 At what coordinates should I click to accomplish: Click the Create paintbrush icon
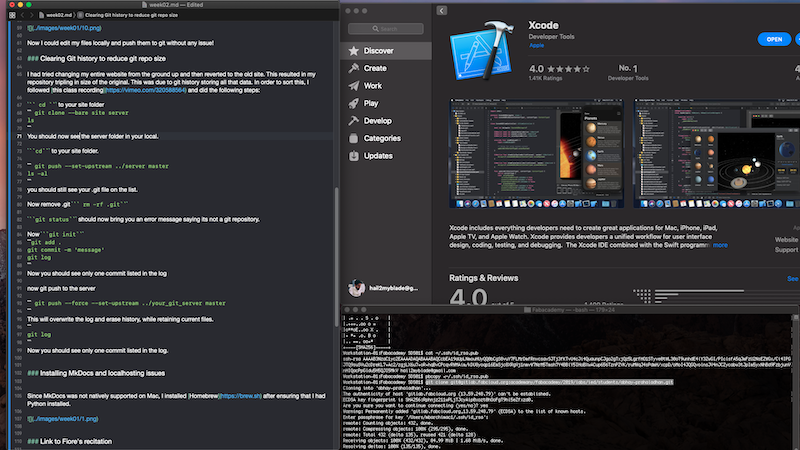354,68
